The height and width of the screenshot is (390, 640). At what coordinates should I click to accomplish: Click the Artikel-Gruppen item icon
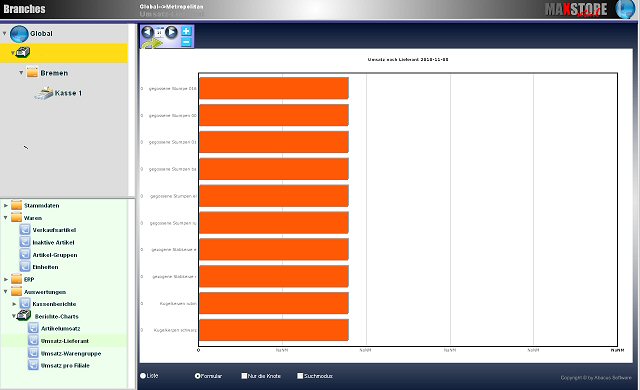tap(25, 255)
